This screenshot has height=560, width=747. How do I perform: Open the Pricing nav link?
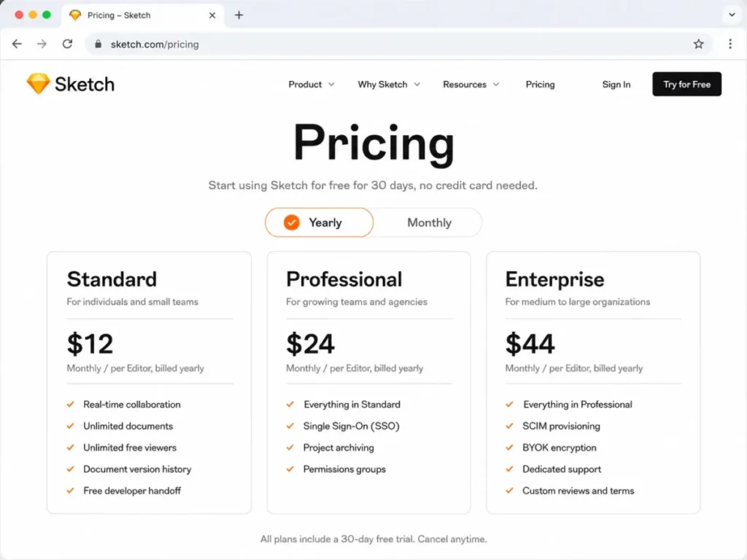pyautogui.click(x=541, y=85)
